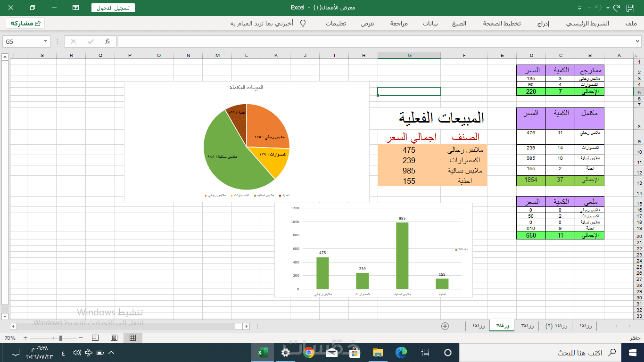Click the zoom plus button
The height and width of the screenshot is (362, 644).
(25, 338)
